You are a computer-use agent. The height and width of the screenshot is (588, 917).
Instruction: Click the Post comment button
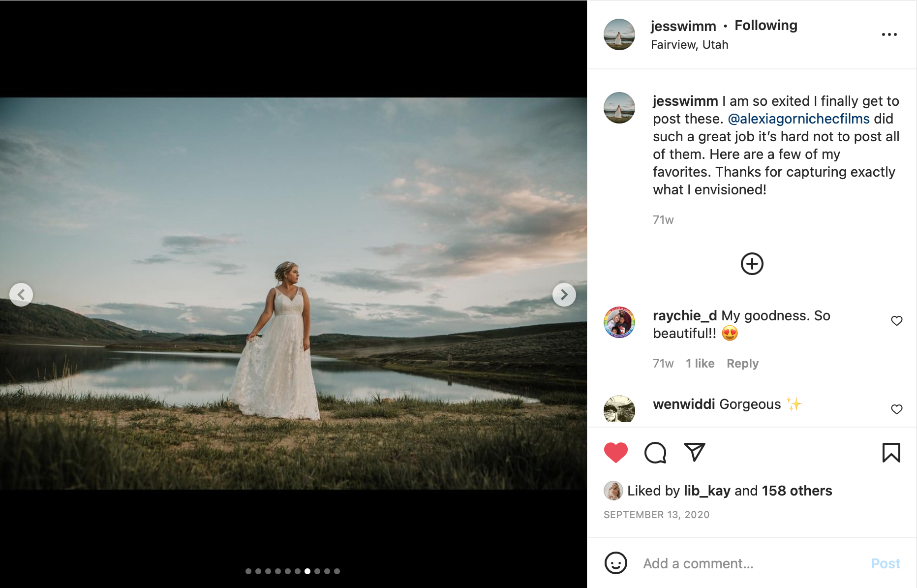pos(886,563)
